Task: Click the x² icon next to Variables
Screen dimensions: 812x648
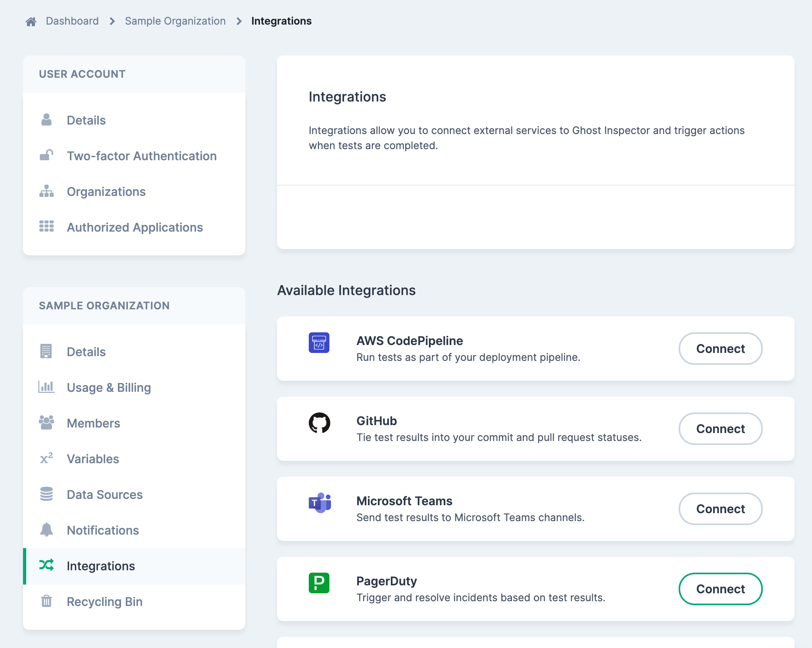Action: point(46,459)
